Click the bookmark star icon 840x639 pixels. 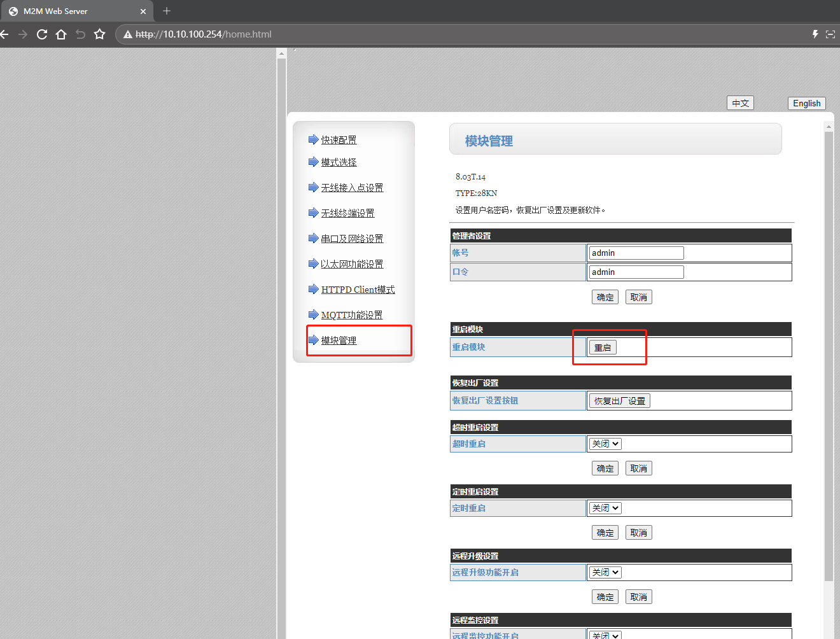click(99, 34)
